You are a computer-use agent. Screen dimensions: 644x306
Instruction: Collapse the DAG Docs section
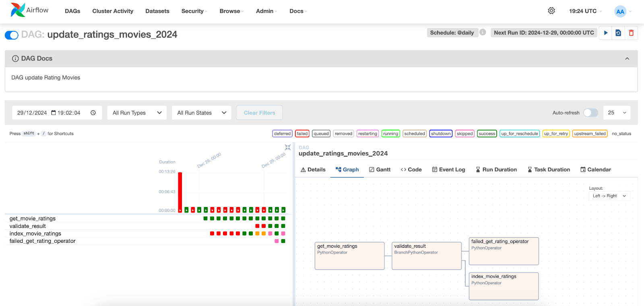627,59
